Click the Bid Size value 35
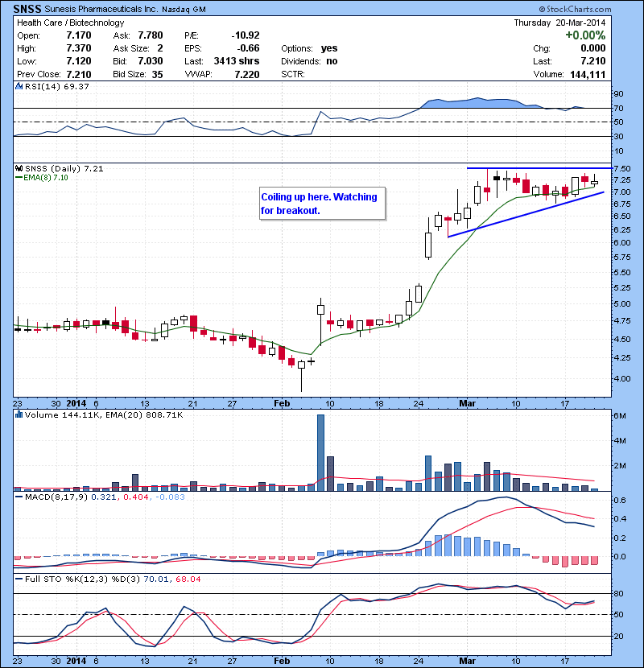 [x=157, y=75]
